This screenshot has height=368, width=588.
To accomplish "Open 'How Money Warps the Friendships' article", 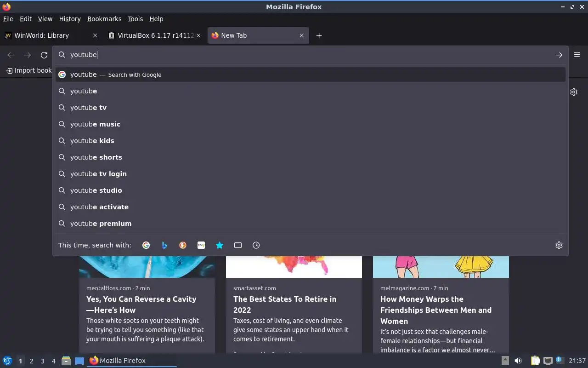I will tap(435, 310).
